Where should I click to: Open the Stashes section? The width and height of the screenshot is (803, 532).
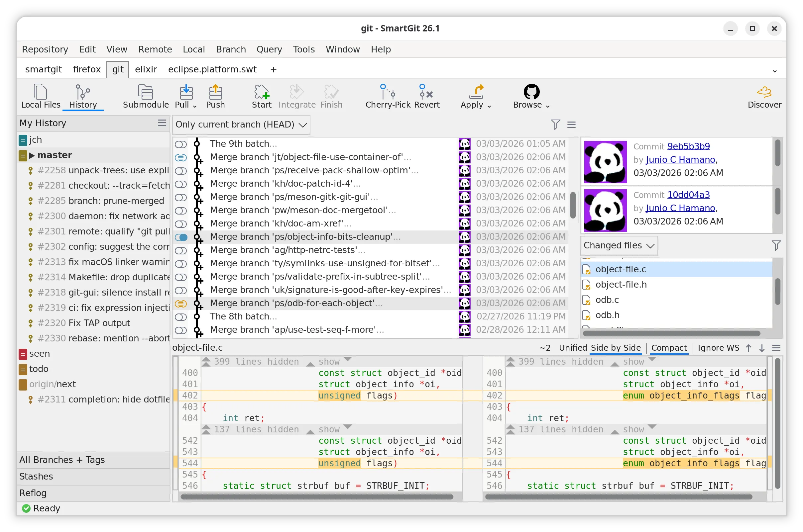click(93, 477)
